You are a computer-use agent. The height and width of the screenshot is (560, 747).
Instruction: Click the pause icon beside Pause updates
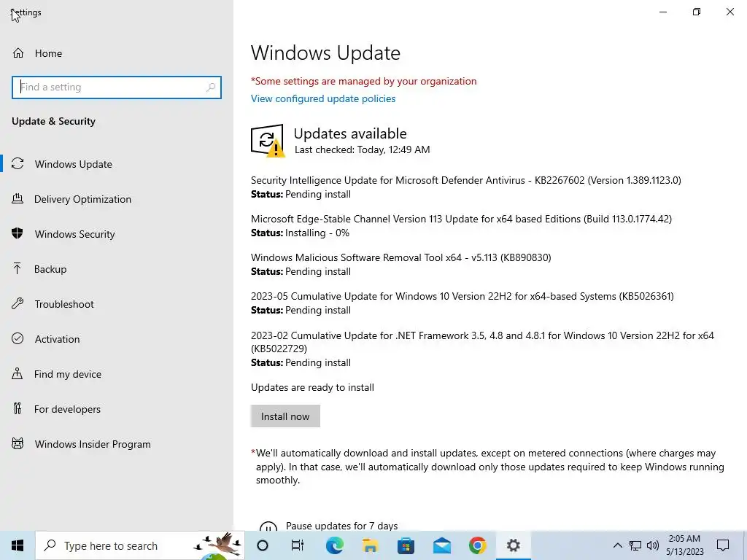pyautogui.click(x=268, y=526)
